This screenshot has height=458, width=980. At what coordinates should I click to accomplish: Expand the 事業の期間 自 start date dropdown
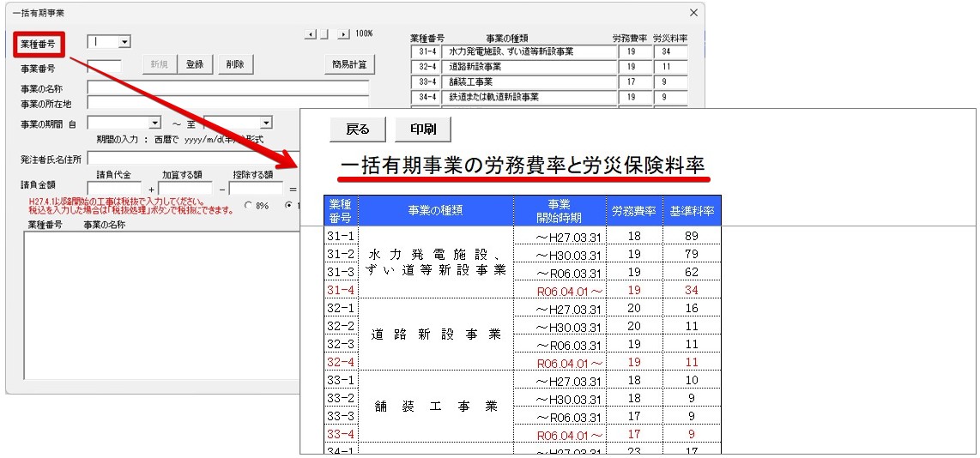(x=155, y=124)
